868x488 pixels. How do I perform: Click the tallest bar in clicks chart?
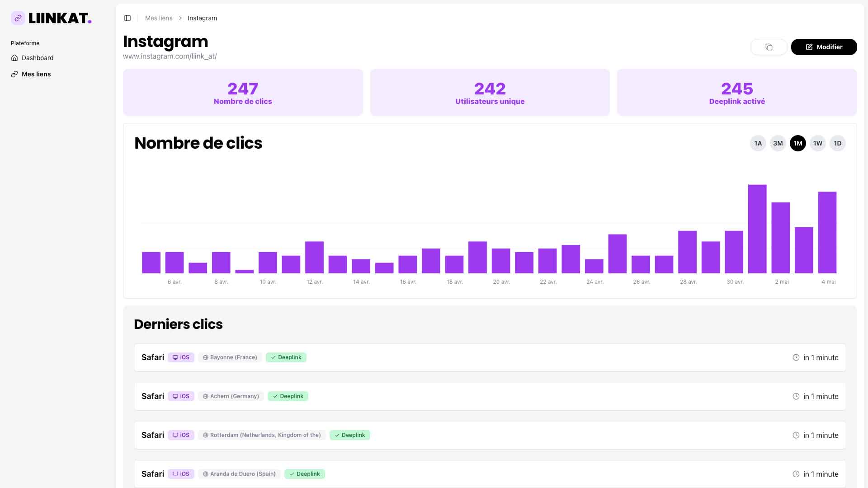click(x=757, y=229)
